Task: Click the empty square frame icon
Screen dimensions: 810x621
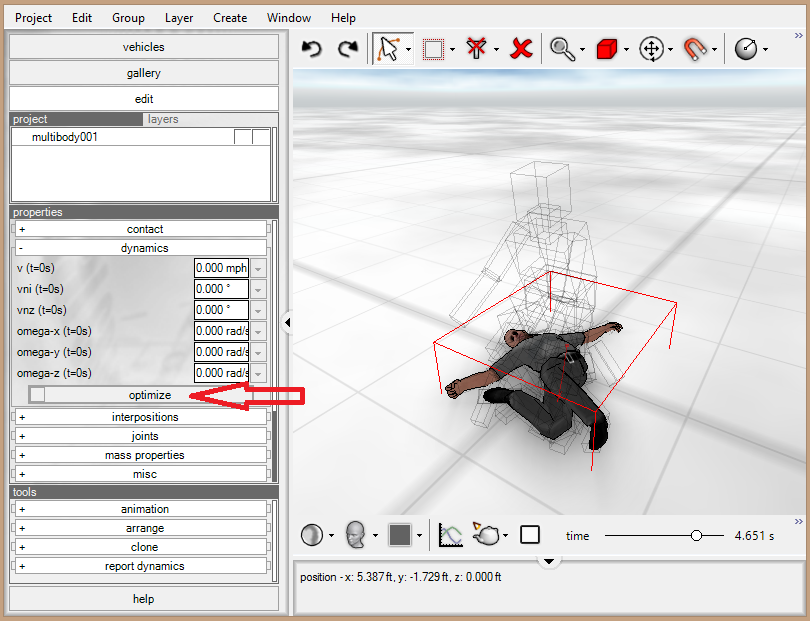Action: point(530,535)
